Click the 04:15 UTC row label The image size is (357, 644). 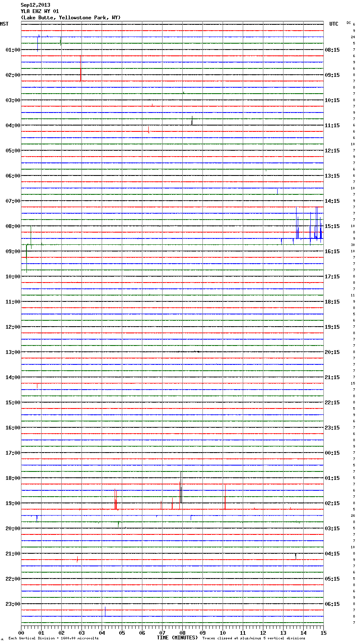(x=332, y=554)
